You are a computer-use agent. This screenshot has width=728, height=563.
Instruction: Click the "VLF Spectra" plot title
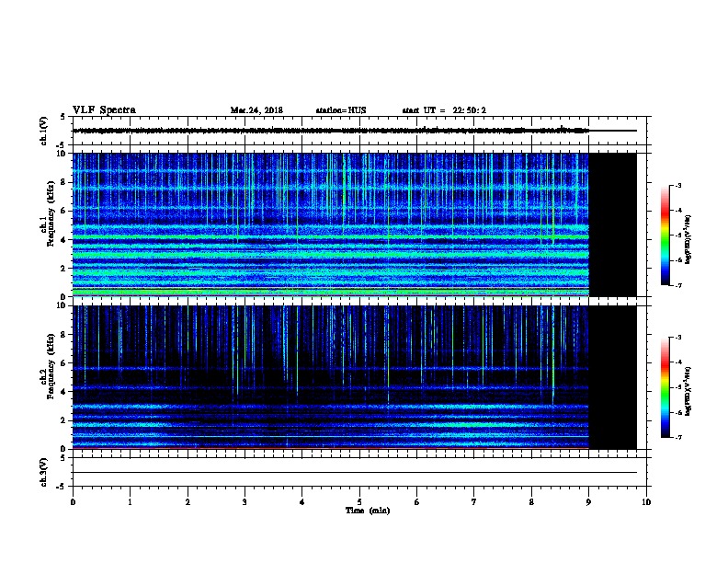tap(104, 110)
